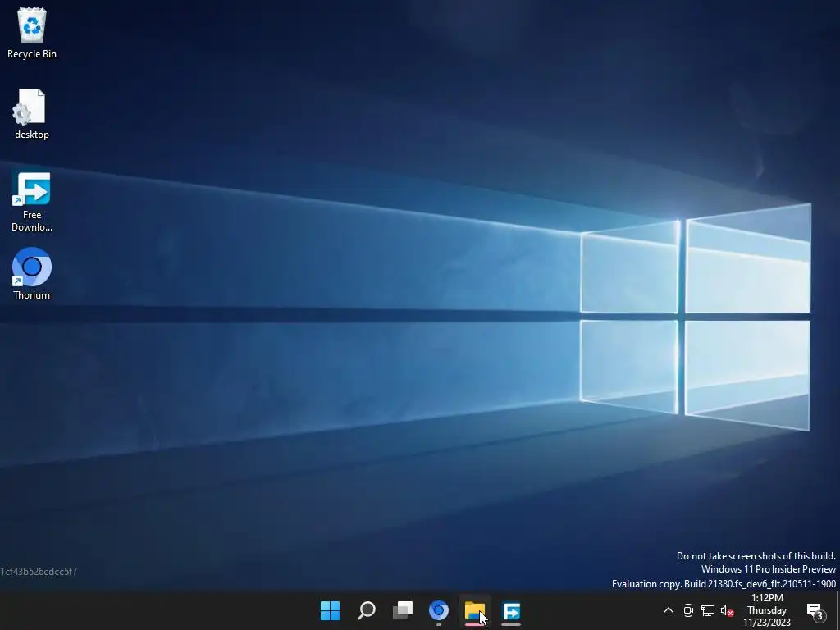Select the Thorium desktop shortcut
The image size is (840, 630).
[32, 273]
